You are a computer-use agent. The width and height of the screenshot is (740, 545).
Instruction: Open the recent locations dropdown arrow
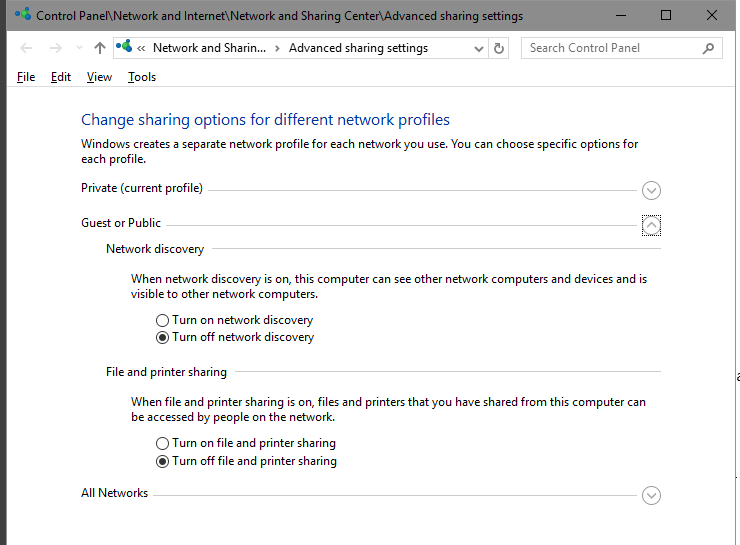[79, 48]
